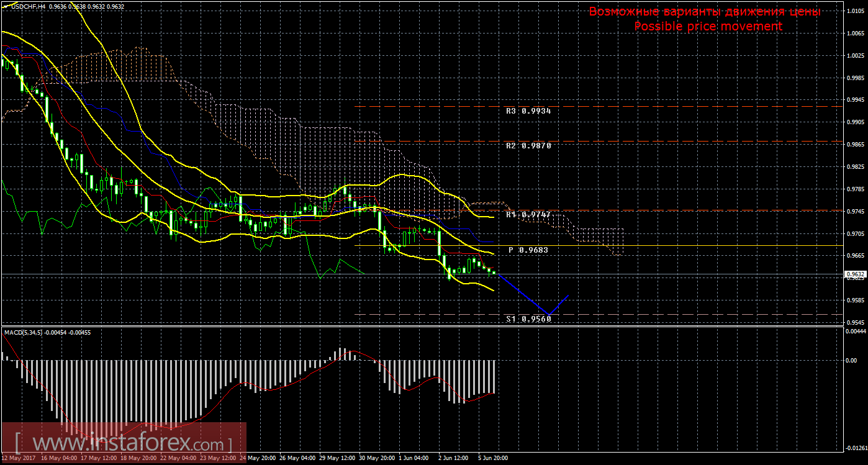Click the '16 May 04:00' time label

click(59, 458)
